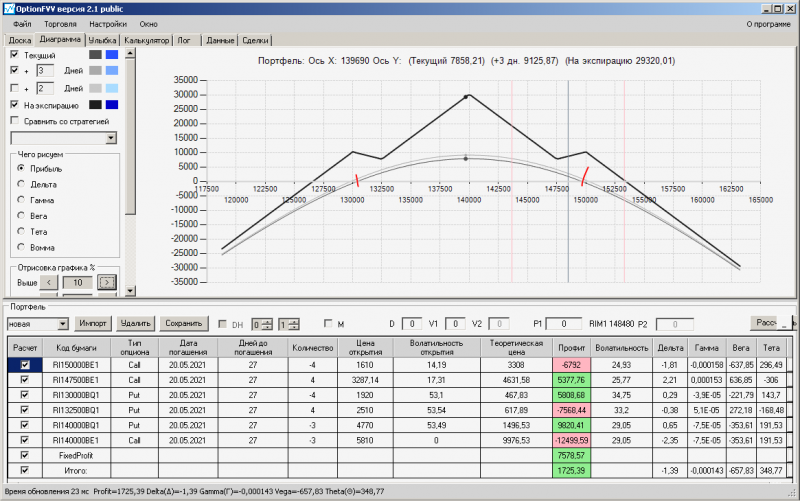The image size is (800, 501).
Task: Open the Окно menu
Action: (148, 24)
